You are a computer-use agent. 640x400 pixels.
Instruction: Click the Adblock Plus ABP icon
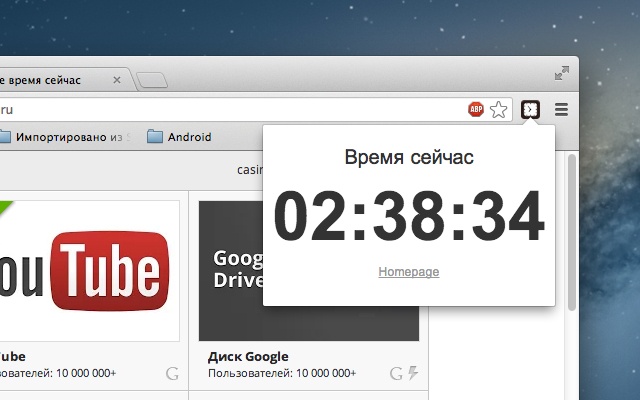coord(476,109)
